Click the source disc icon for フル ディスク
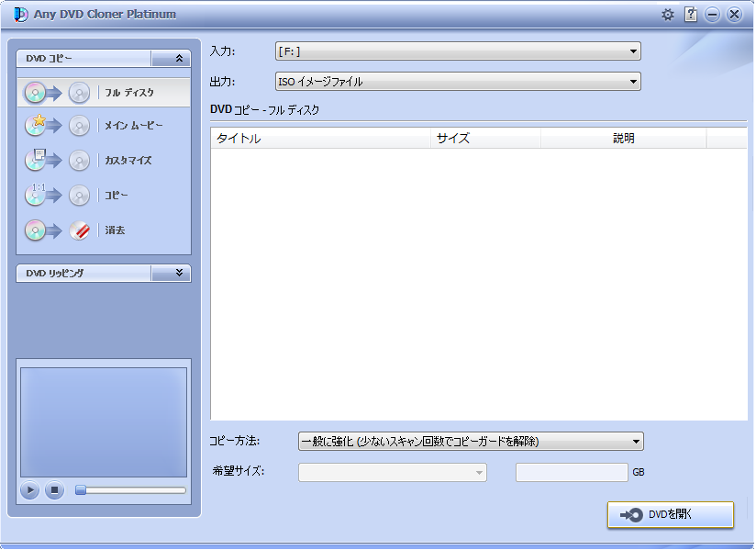The image size is (756, 550). (35, 93)
